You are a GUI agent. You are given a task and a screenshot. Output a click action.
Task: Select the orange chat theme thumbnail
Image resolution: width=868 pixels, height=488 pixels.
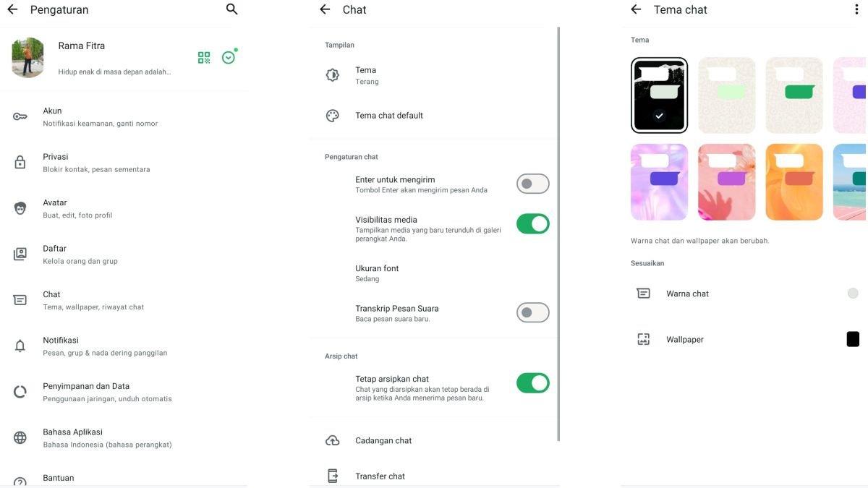point(794,181)
